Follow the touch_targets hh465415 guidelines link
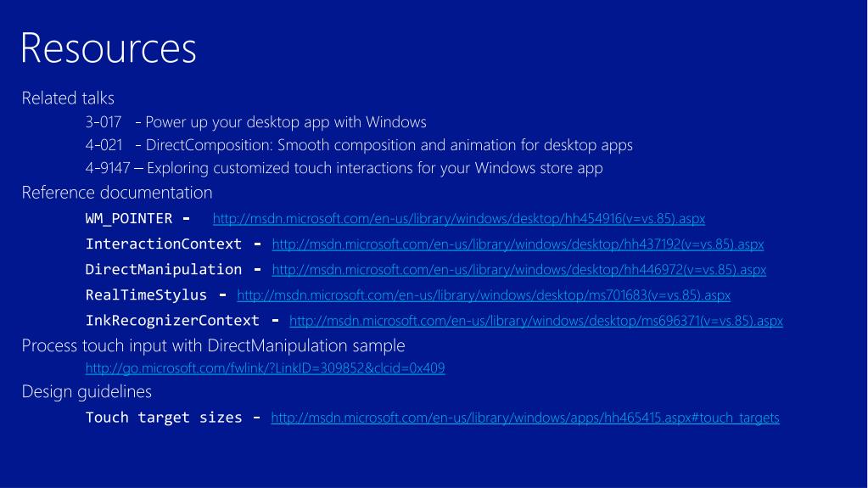This screenshot has height=488, width=868. [x=524, y=418]
